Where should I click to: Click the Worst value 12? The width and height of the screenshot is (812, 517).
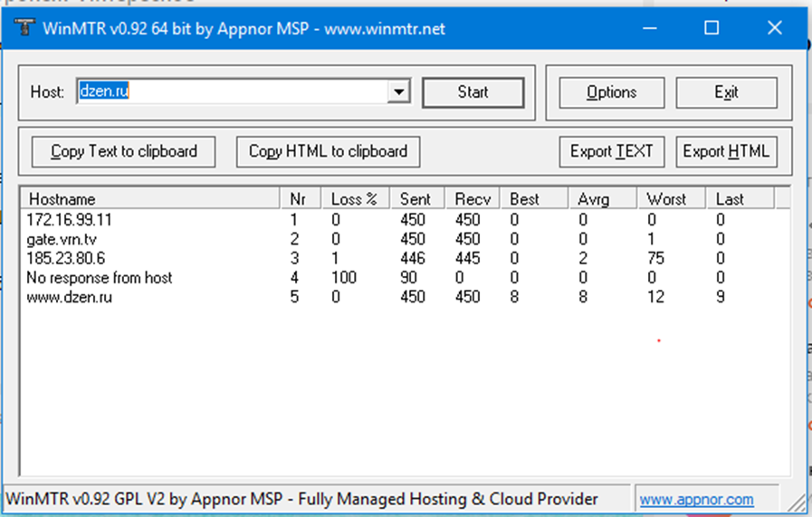pyautogui.click(x=655, y=297)
